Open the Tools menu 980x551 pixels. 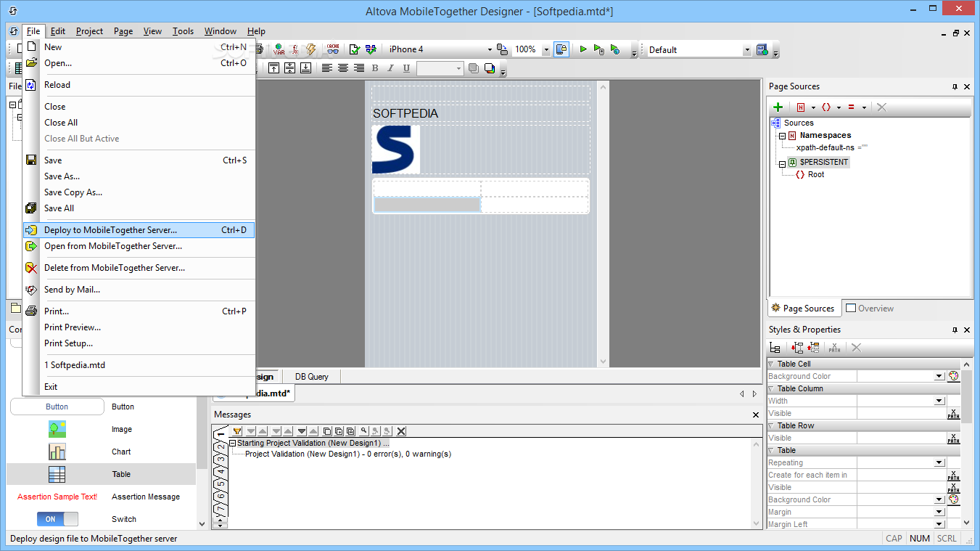point(183,31)
